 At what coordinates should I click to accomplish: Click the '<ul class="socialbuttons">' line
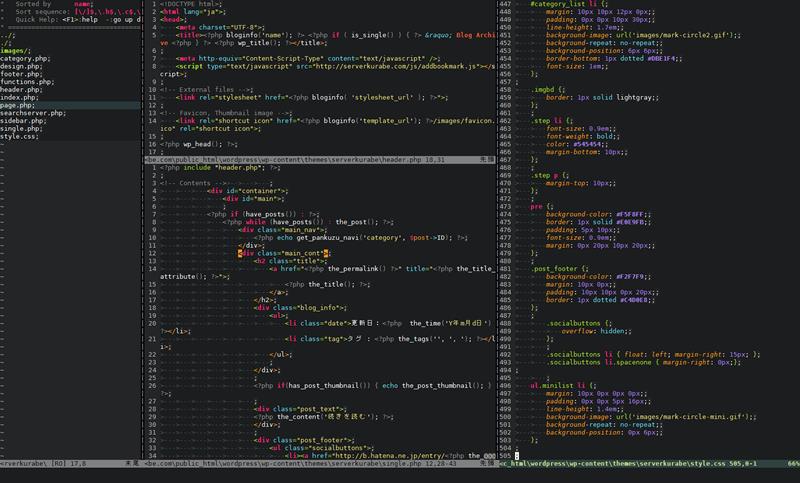click(x=321, y=448)
